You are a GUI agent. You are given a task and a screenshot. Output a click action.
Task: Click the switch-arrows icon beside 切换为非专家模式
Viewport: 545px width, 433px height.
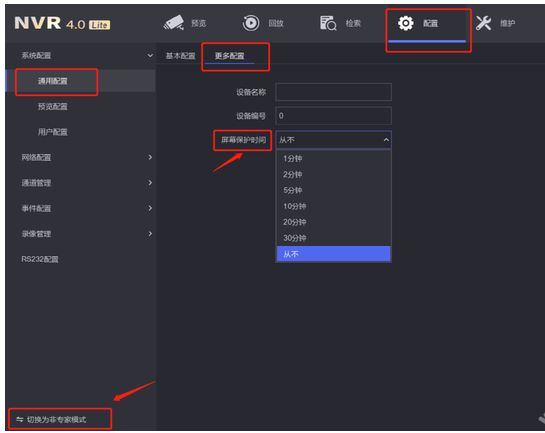point(19,419)
